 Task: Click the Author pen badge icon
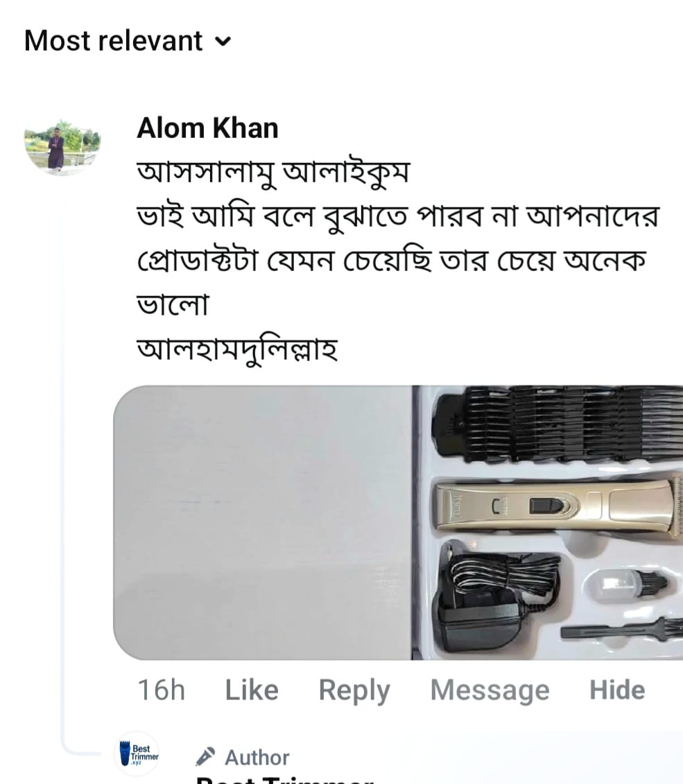click(205, 757)
